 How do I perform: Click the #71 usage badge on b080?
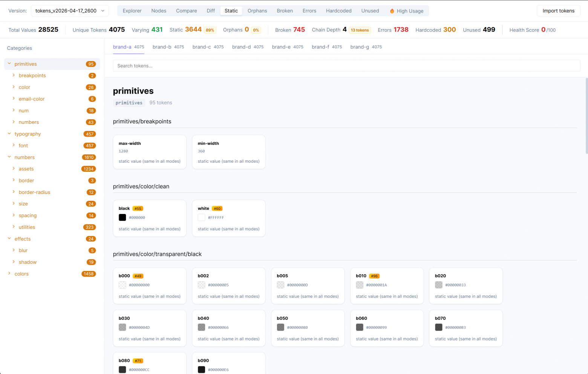[x=138, y=361]
